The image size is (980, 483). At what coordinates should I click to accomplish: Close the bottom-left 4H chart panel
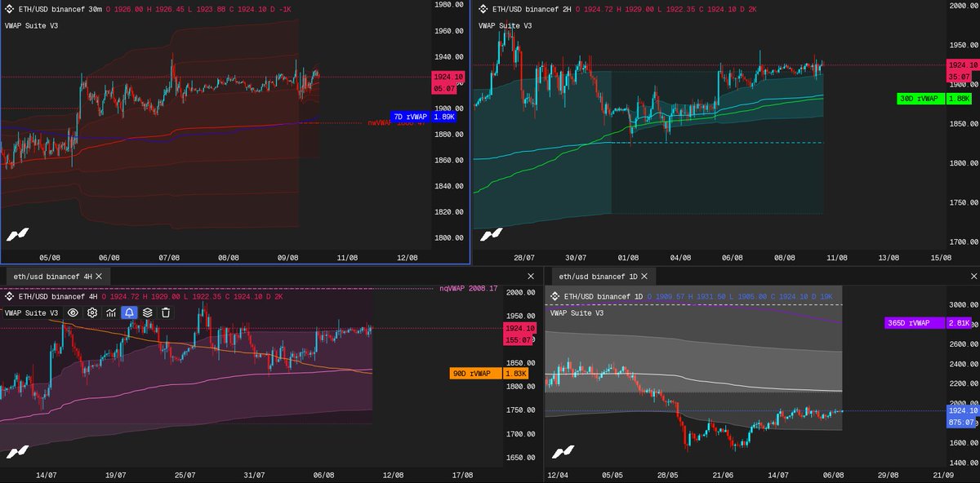531,277
